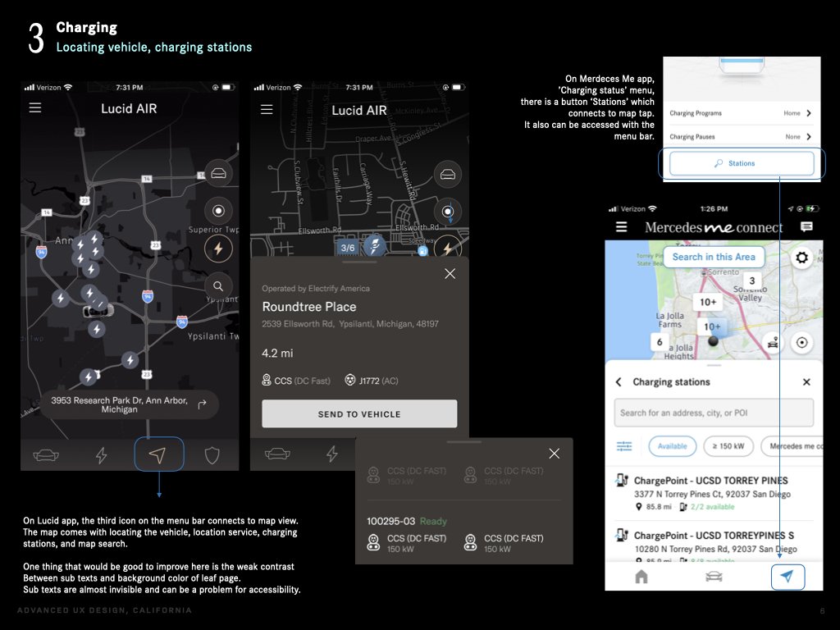The width and height of the screenshot is (840, 630).
Task: Open shield security tab in left Lucid bottom bar
Action: click(212, 455)
